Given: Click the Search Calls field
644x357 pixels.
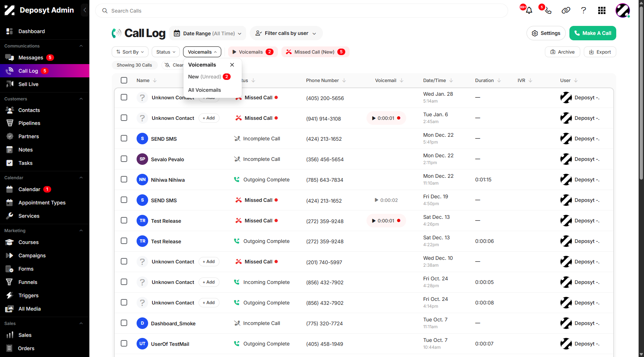Looking at the screenshot, I should (x=302, y=11).
